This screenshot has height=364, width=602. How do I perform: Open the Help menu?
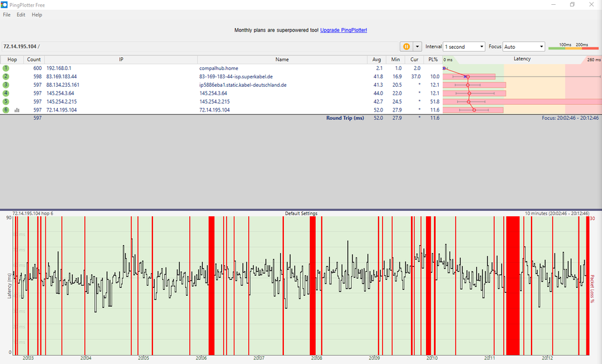(x=37, y=14)
